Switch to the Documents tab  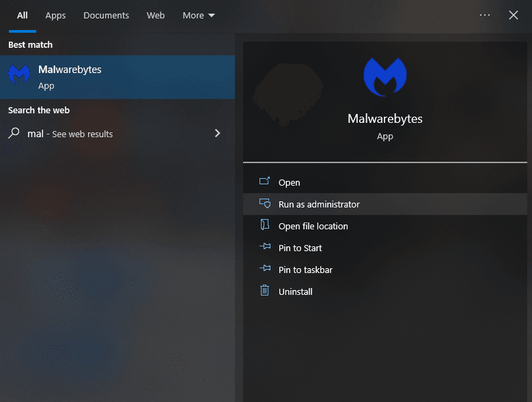click(x=106, y=15)
